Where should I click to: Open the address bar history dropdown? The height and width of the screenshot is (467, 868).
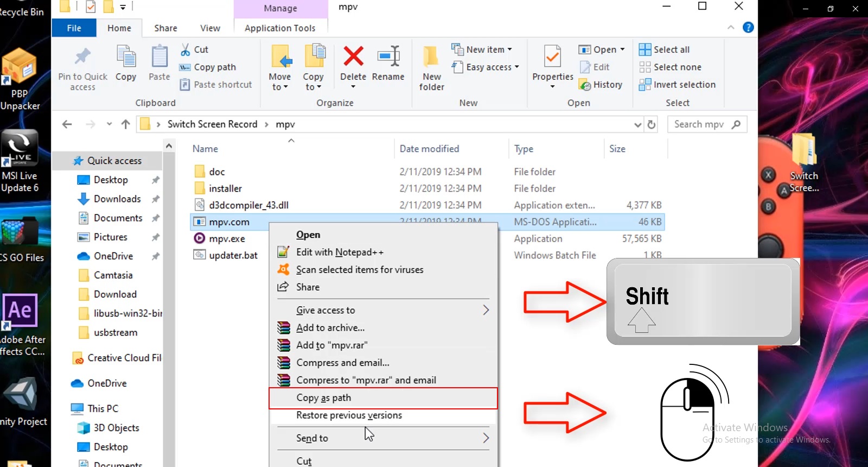tap(638, 124)
